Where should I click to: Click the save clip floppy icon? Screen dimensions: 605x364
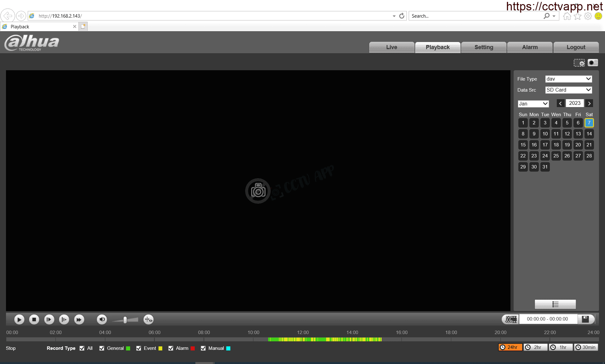click(585, 319)
